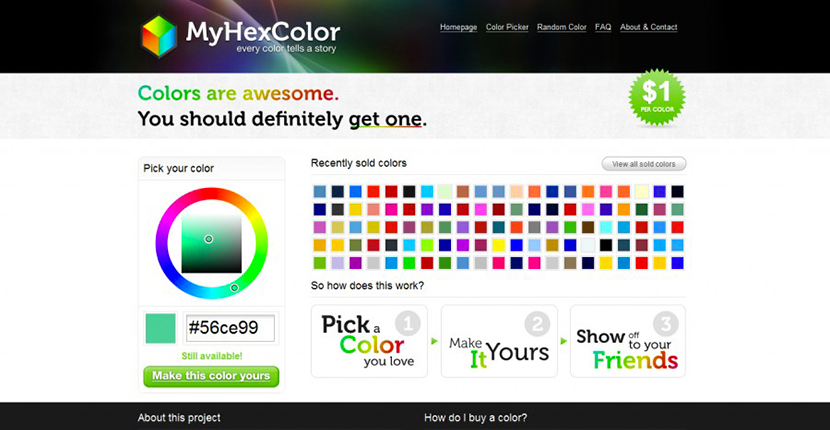Open the Color Picker navigation link
This screenshot has width=830, height=430.
[x=507, y=27]
